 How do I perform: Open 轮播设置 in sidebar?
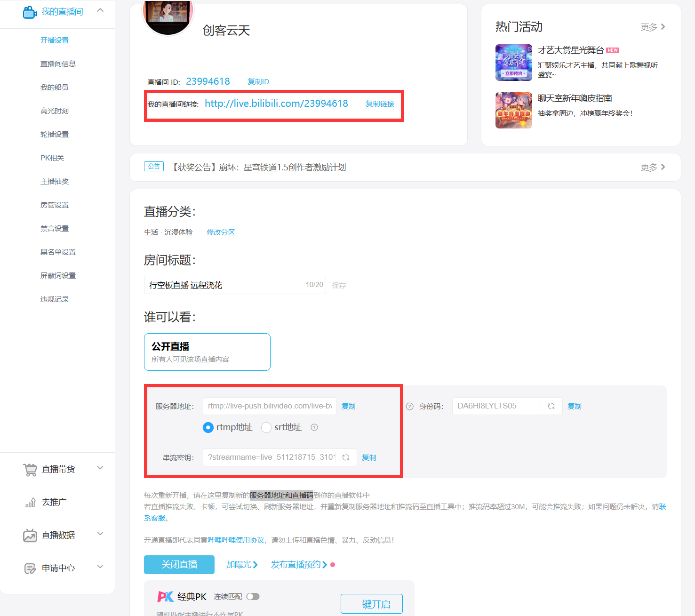click(55, 134)
